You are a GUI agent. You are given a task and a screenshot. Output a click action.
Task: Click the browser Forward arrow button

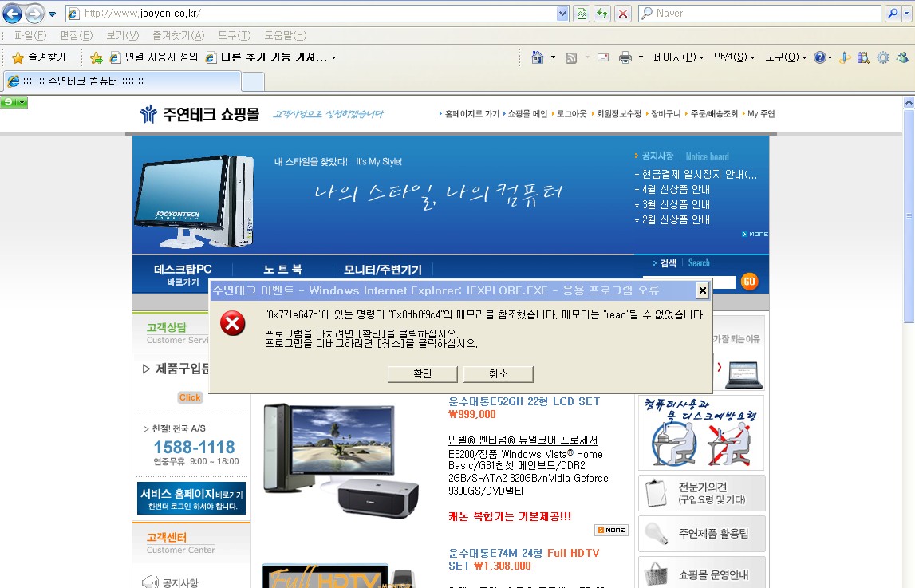(x=34, y=13)
